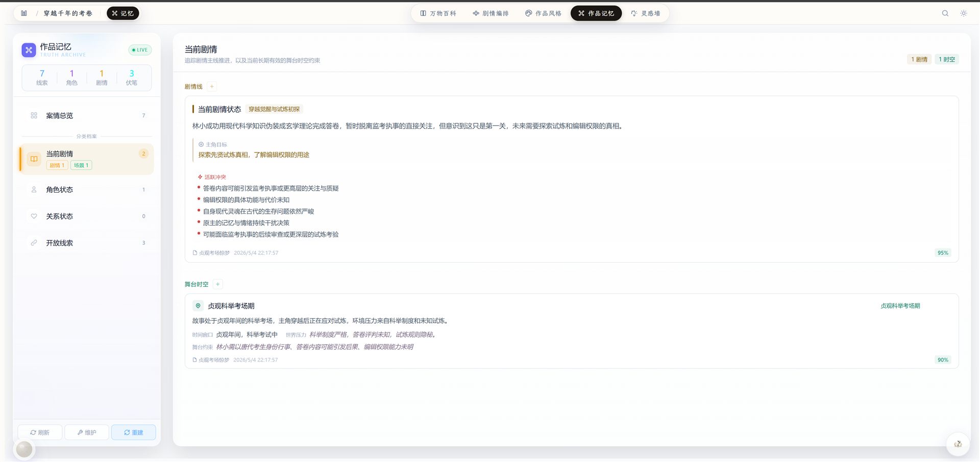Click the conflict 自身现代灵魂在古代的生存问题依然严峻
This screenshot has width=980, height=462.
258,212
